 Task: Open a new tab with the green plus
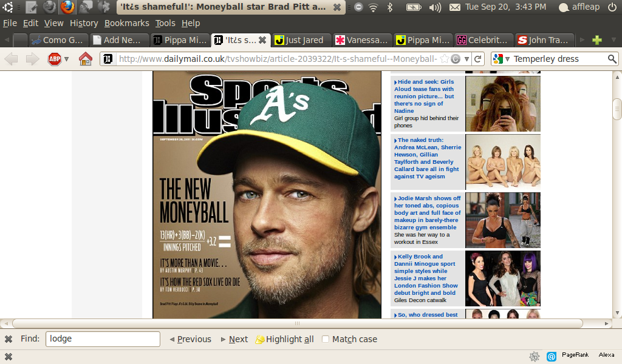coord(596,40)
